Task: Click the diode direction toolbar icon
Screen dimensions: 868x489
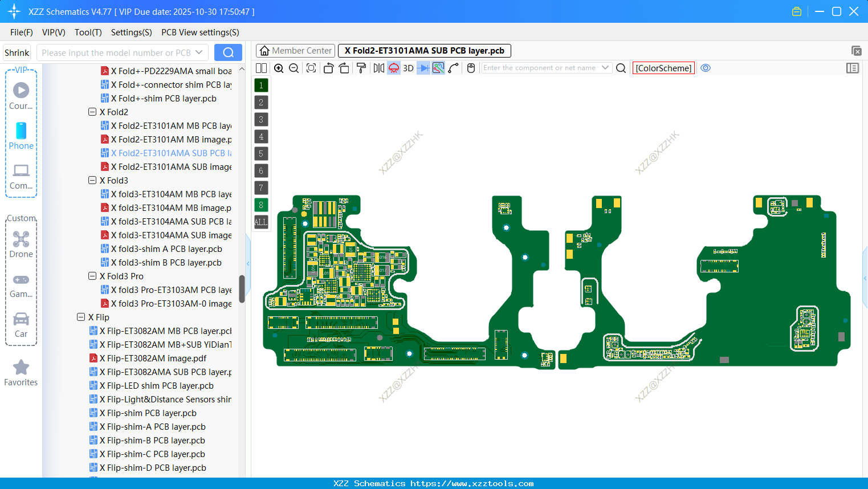Action: [423, 68]
